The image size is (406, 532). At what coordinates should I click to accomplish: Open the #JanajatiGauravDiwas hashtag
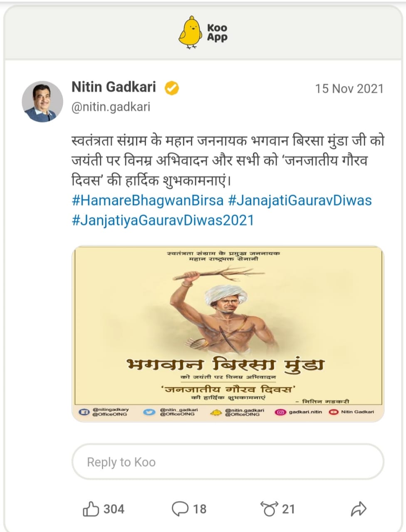click(x=300, y=200)
